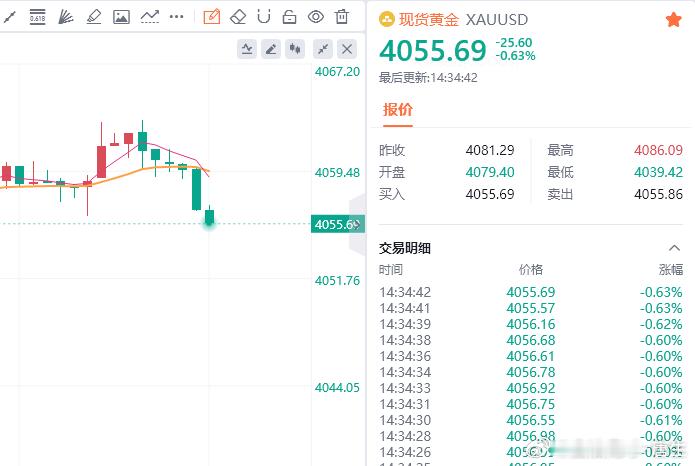Click the 4059.48 axis price label

pyautogui.click(x=337, y=172)
